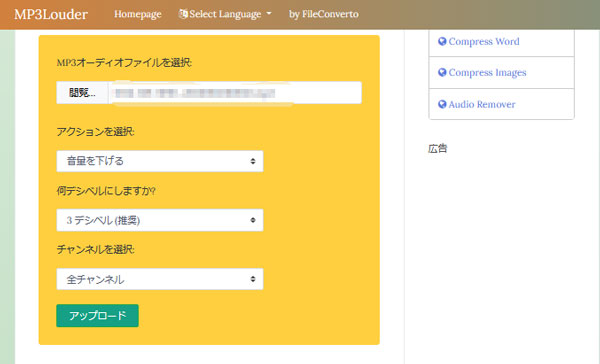Click the translate icon beside Select Language
Viewport: 600px width, 364px height.
(x=183, y=14)
